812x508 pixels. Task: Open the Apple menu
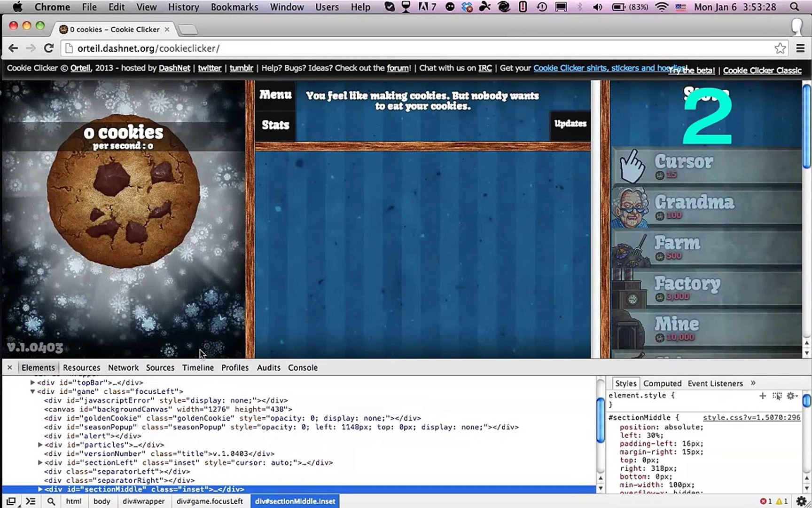(x=17, y=7)
